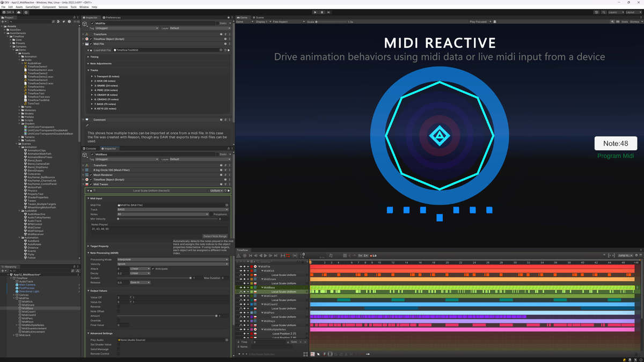
Task: Open the Release Ease In dropdown
Action: (x=140, y=282)
